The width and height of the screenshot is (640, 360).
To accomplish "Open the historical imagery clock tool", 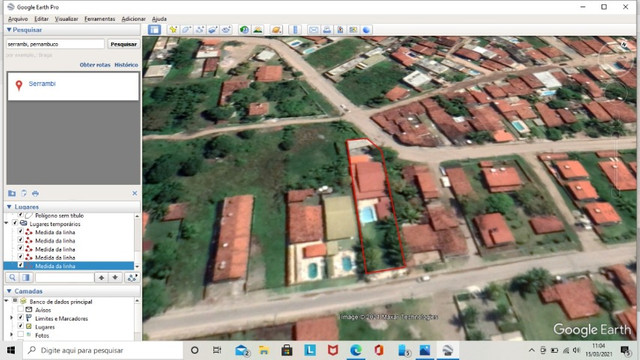I will tap(244, 30).
